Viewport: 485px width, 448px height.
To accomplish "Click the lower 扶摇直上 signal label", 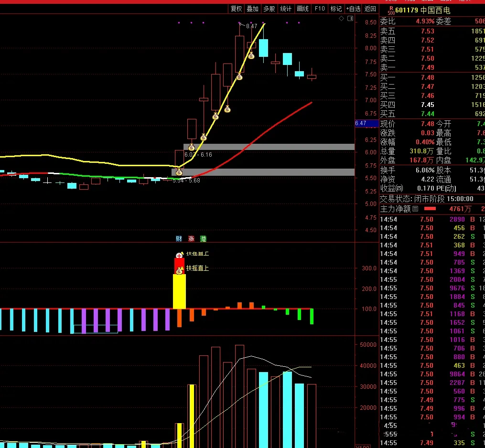I will pyautogui.click(x=197, y=268).
